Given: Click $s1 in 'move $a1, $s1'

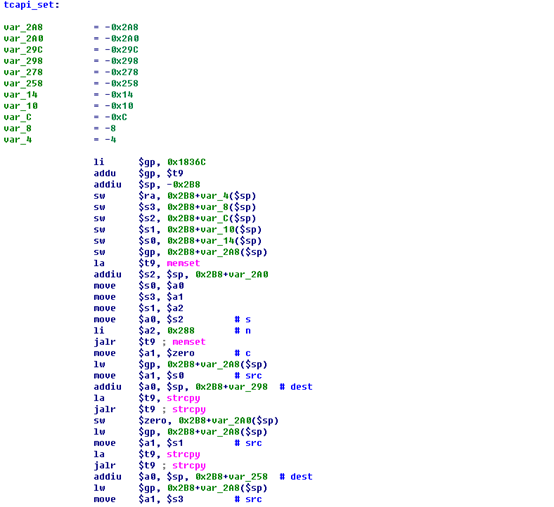Looking at the screenshot, I should tap(175, 443).
